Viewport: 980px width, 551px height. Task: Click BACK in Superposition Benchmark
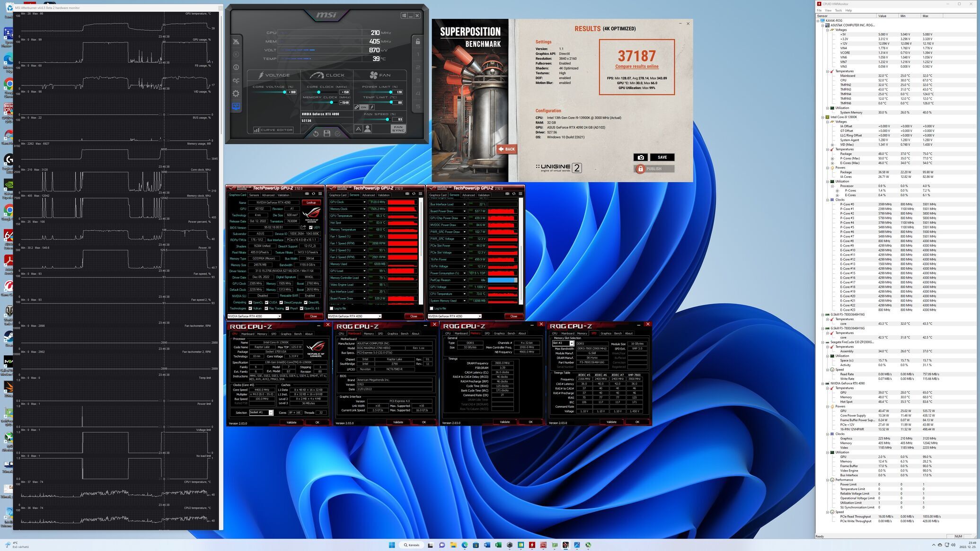[506, 149]
